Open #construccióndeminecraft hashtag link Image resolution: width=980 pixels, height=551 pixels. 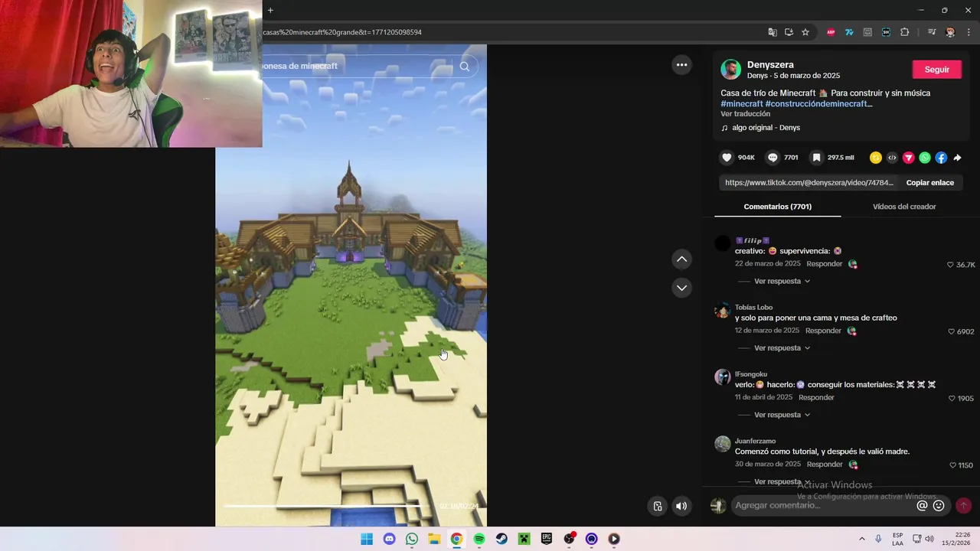(x=816, y=104)
